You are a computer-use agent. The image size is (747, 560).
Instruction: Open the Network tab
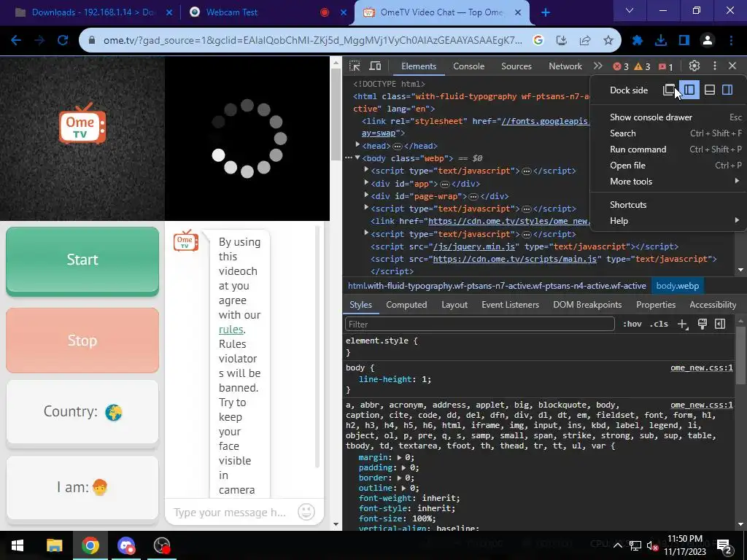coord(565,66)
